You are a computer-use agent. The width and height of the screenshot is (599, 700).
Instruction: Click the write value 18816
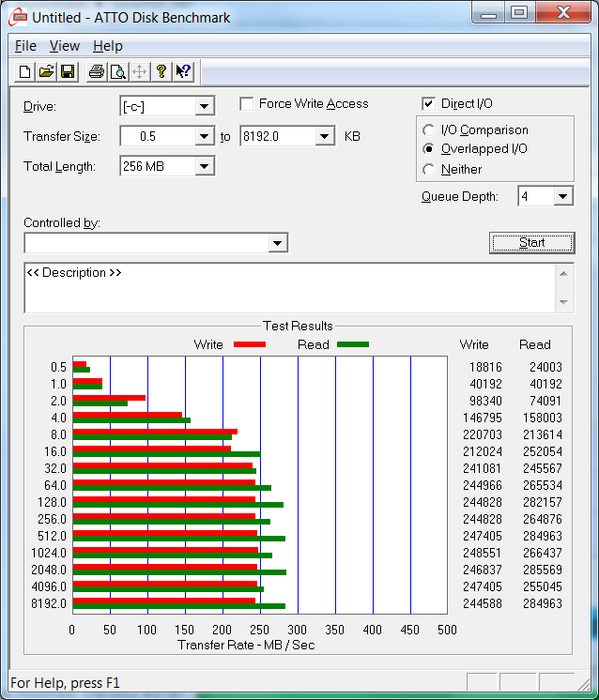[x=485, y=367]
